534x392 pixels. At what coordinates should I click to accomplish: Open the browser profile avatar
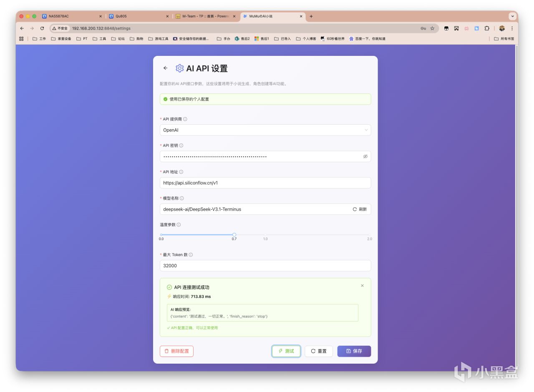click(502, 28)
